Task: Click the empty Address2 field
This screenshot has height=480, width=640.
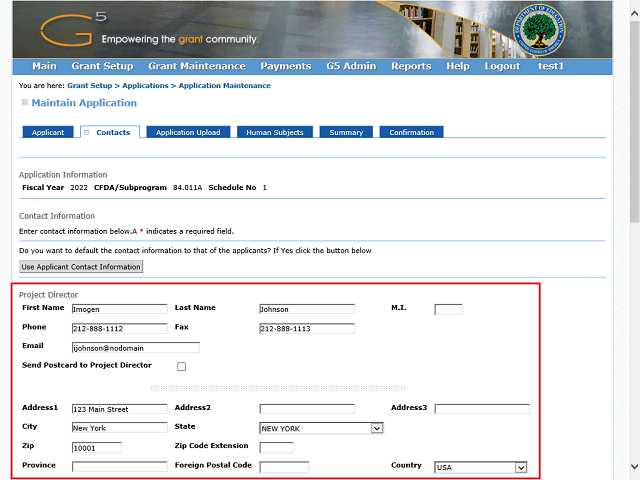Action: click(x=307, y=409)
